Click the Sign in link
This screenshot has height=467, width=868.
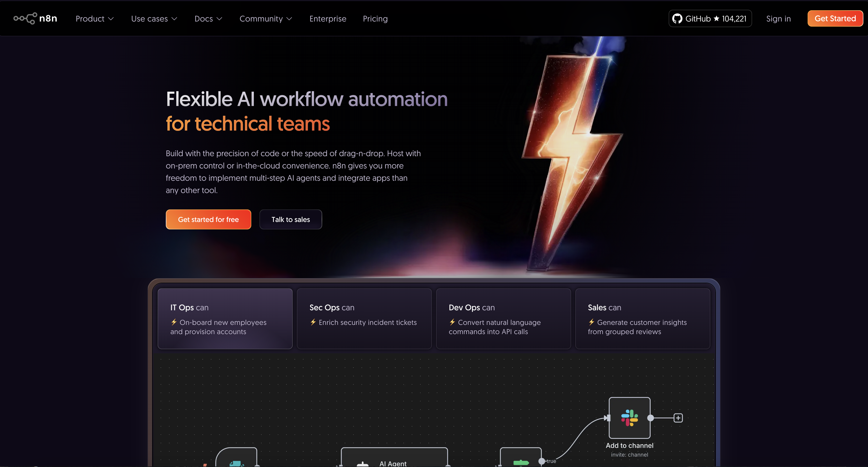778,18
